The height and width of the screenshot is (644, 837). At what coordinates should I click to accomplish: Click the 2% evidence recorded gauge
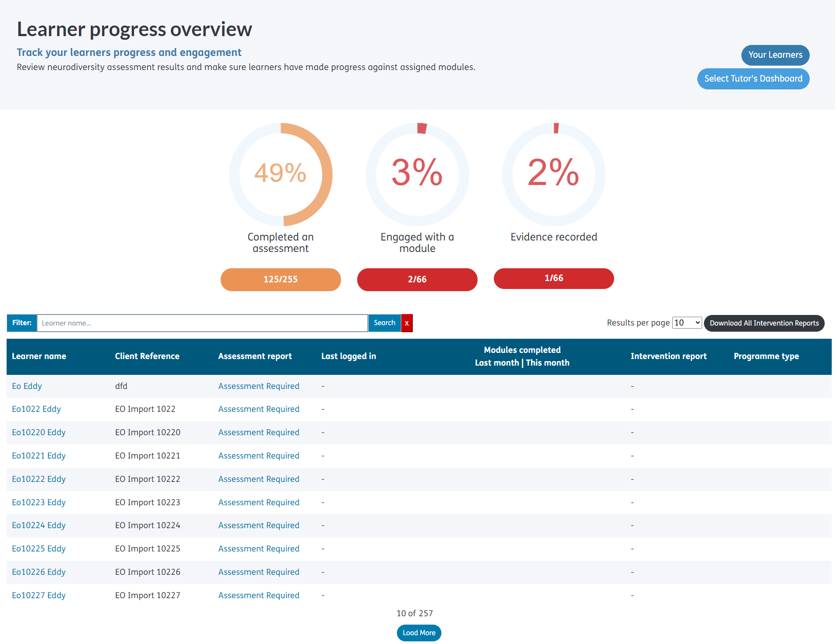click(554, 174)
